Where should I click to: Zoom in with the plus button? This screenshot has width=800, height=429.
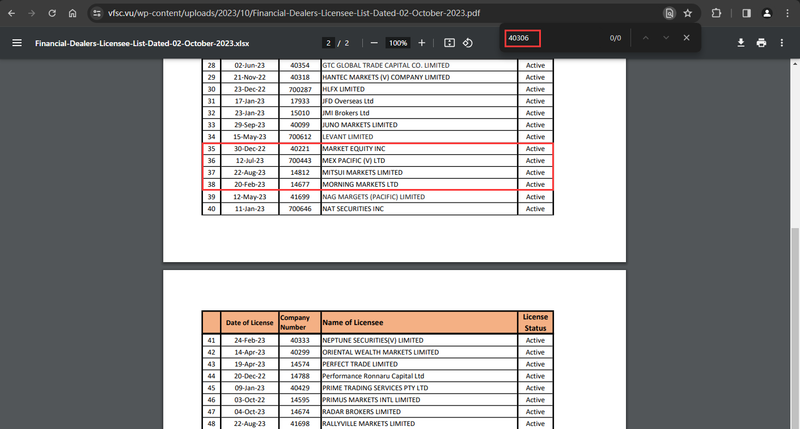coord(421,43)
